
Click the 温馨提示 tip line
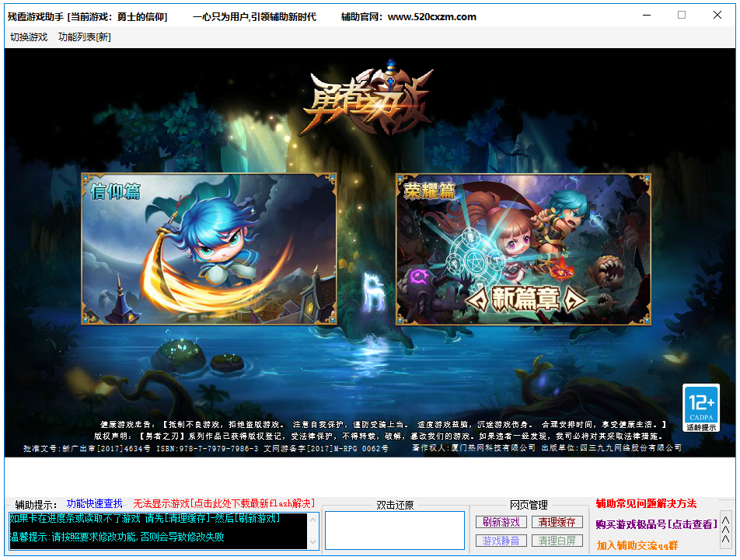(x=117, y=537)
